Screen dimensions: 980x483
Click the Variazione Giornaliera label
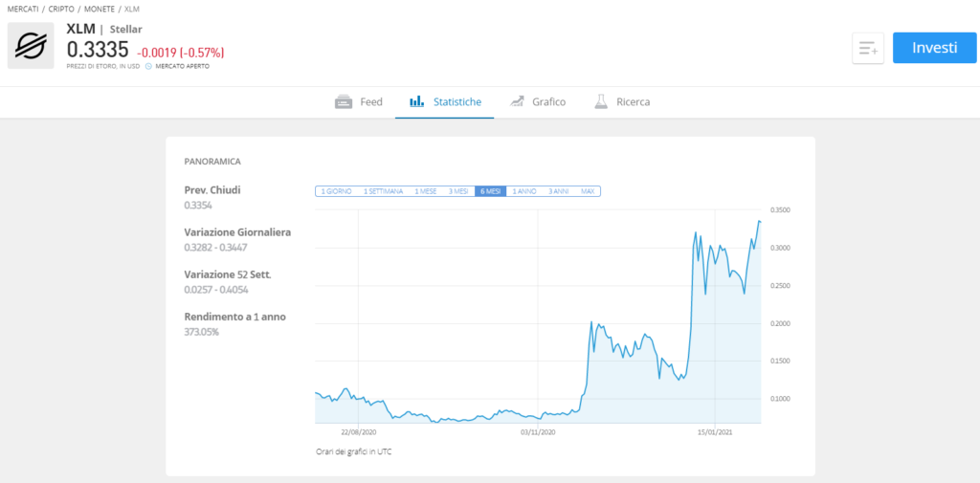(237, 232)
